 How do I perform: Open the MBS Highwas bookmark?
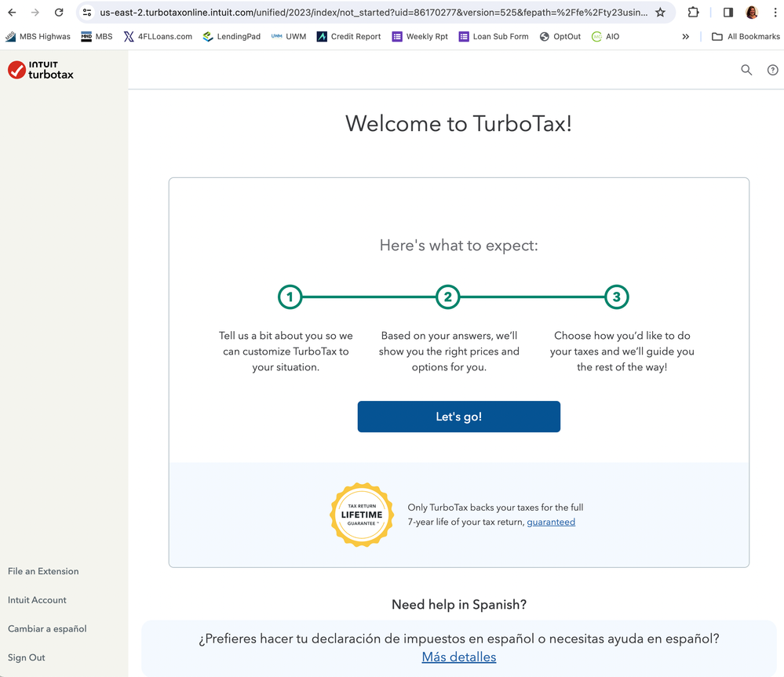coord(38,36)
